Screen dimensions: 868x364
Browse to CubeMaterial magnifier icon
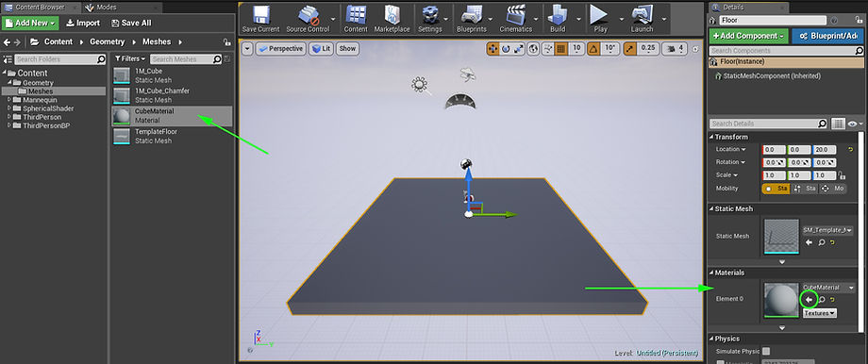tap(822, 299)
